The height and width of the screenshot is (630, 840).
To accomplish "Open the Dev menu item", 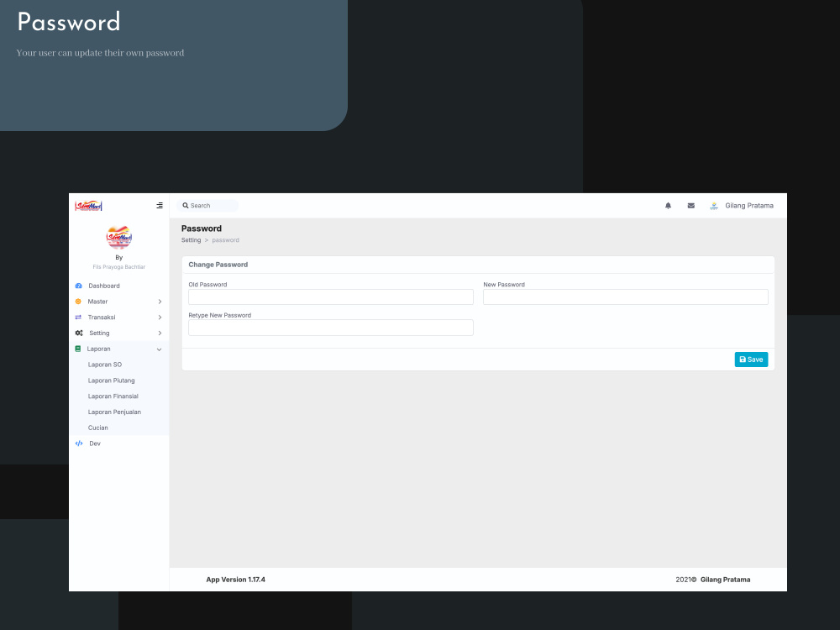I will (x=95, y=444).
